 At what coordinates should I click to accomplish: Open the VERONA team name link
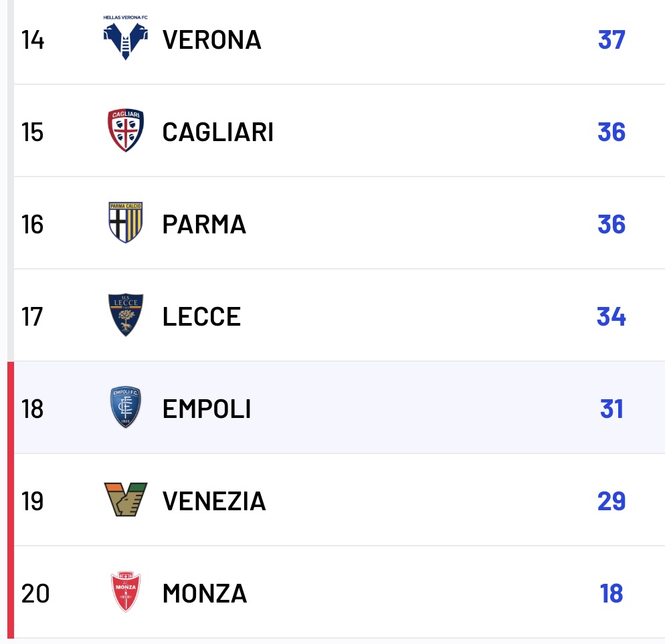coord(211,40)
